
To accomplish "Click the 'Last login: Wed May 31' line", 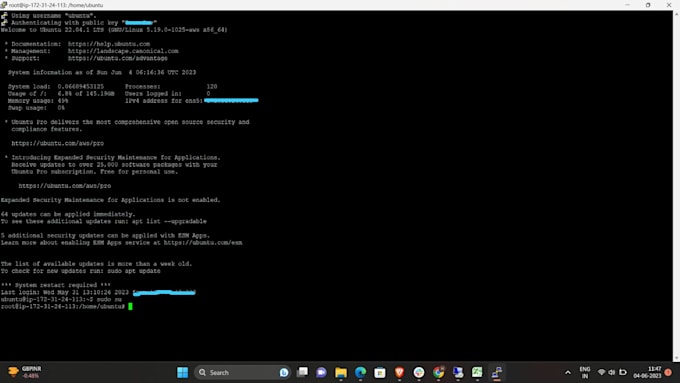I will pyautogui.click(x=98, y=292).
